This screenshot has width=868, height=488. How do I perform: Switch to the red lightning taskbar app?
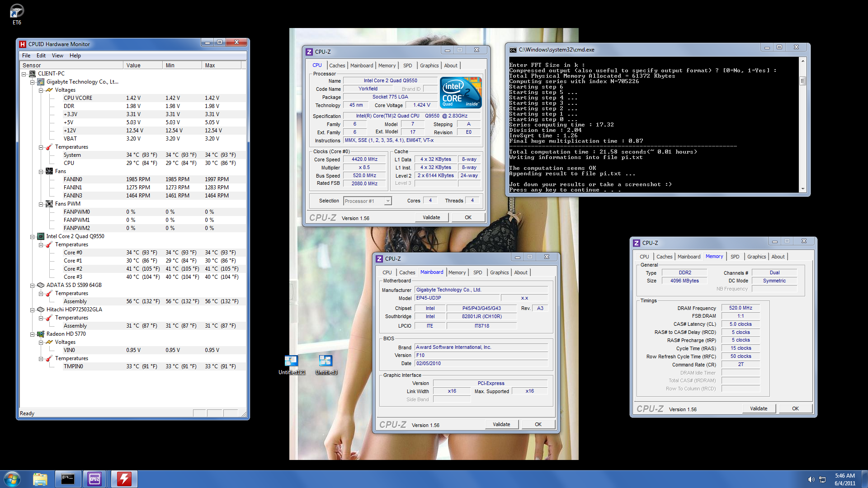124,479
